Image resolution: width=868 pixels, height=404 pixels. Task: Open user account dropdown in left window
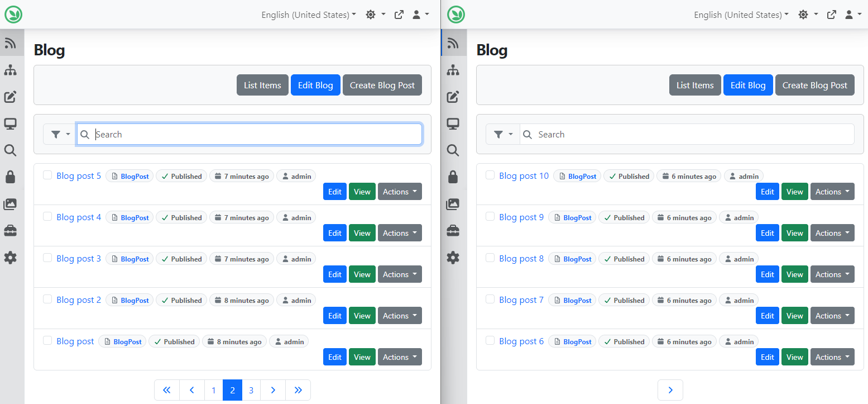click(x=420, y=15)
